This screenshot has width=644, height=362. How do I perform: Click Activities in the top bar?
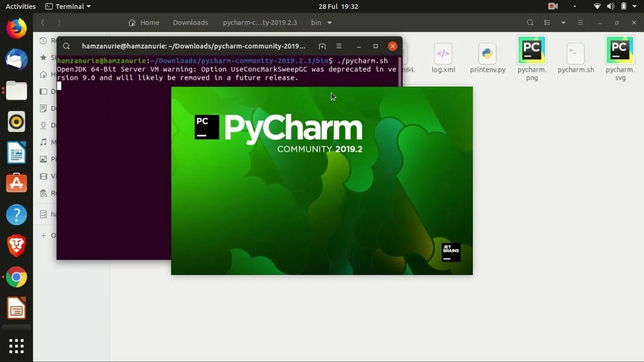click(21, 7)
